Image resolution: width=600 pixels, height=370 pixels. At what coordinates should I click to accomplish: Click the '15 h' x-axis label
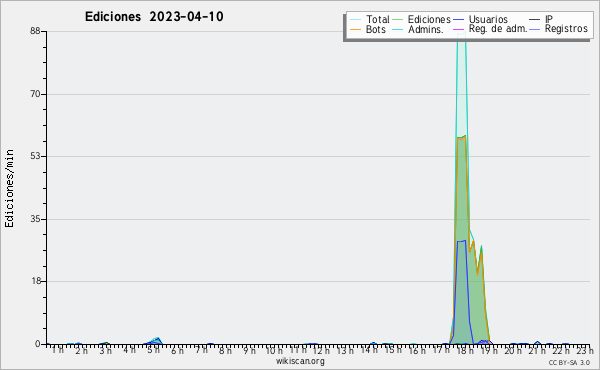coord(394,350)
